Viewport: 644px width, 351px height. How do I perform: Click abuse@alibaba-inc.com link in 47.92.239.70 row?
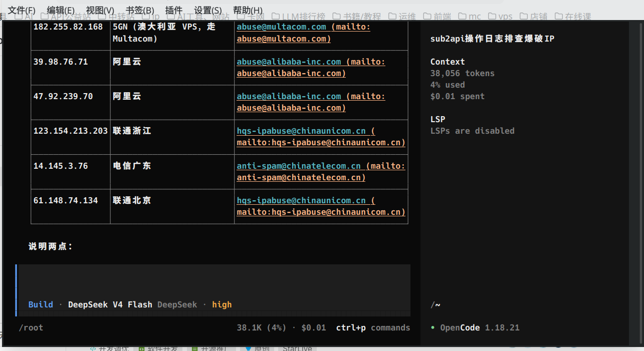pos(289,97)
